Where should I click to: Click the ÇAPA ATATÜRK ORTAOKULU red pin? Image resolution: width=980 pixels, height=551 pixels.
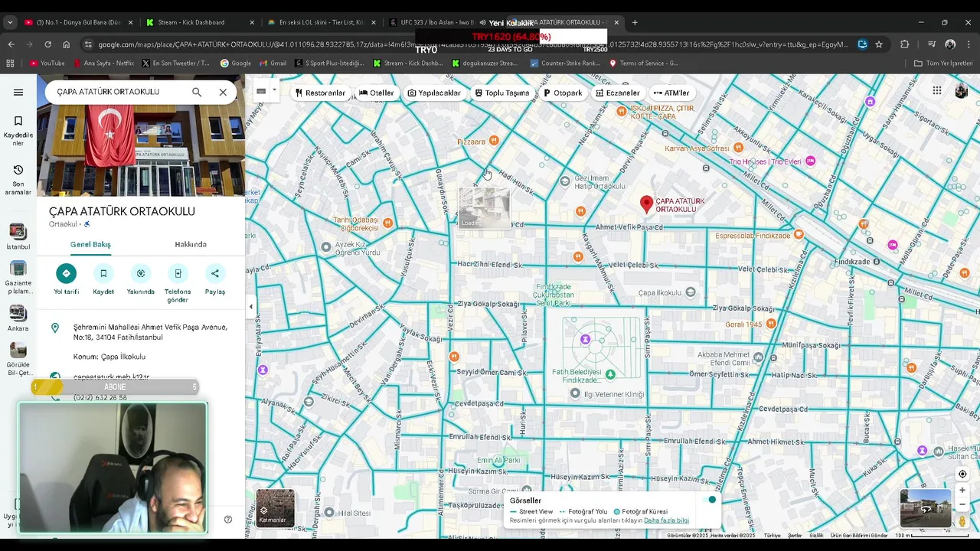pyautogui.click(x=646, y=204)
